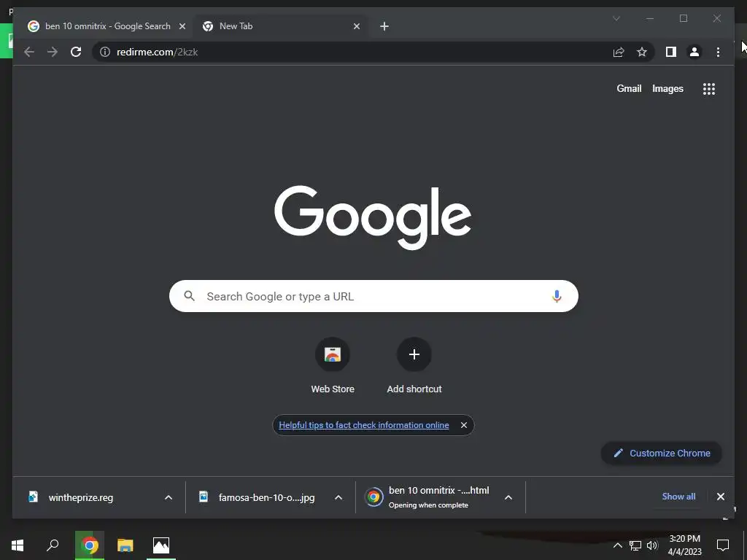
Task: Open the Chrome profile avatar
Action: coord(694,52)
